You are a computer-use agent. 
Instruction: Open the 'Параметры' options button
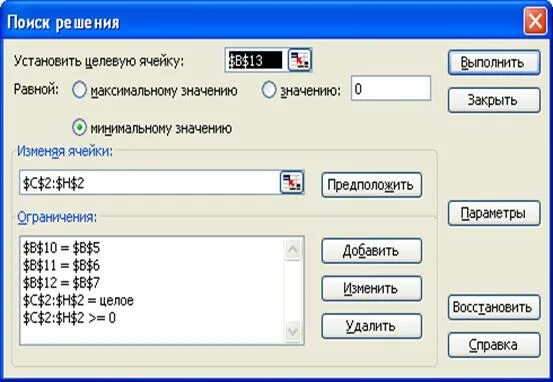tap(494, 213)
